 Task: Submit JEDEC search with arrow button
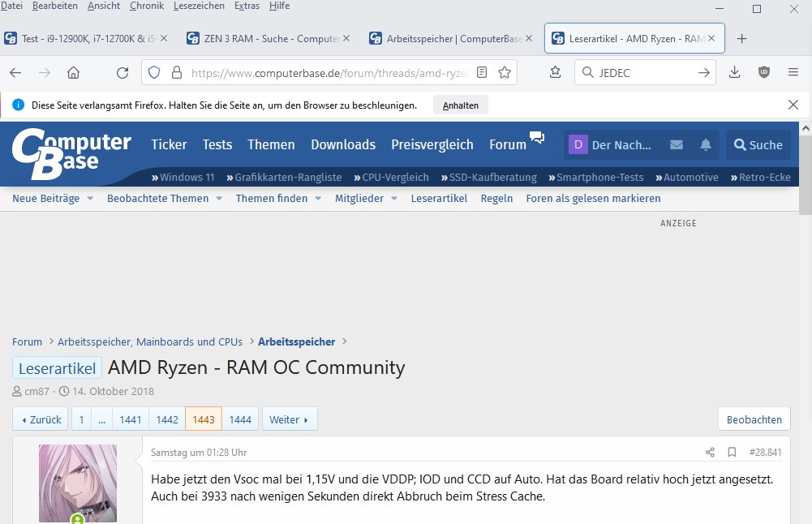704,72
